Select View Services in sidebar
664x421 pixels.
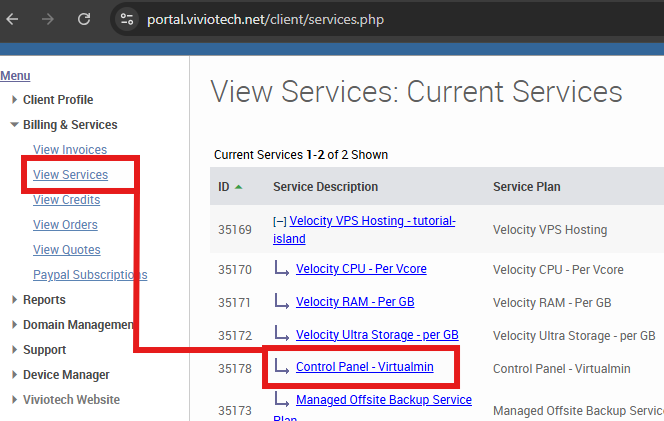point(70,175)
